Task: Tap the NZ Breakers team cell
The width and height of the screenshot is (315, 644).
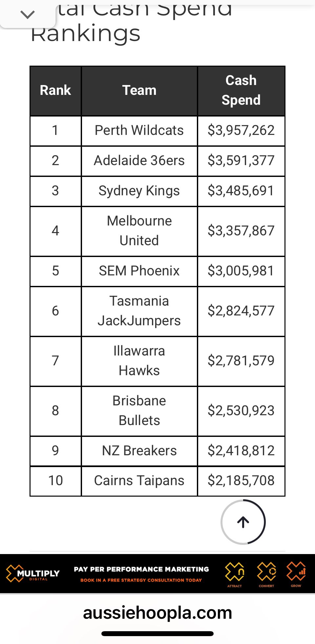Action: (139, 451)
